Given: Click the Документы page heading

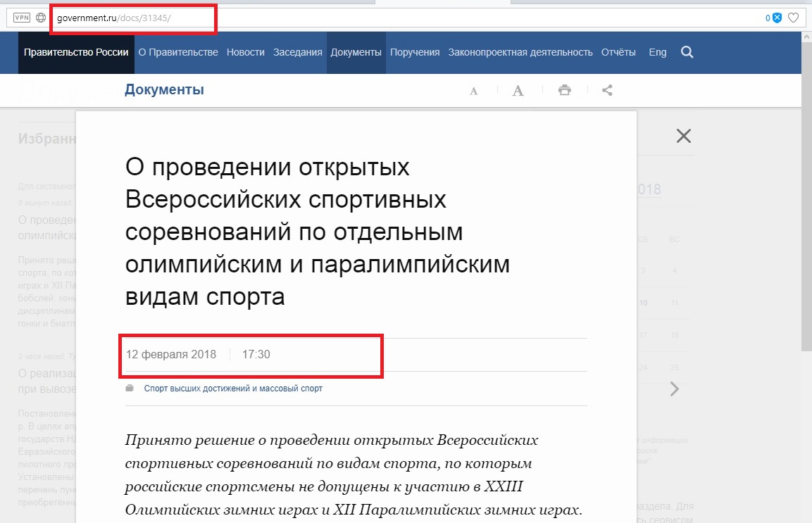Looking at the screenshot, I should coord(164,89).
